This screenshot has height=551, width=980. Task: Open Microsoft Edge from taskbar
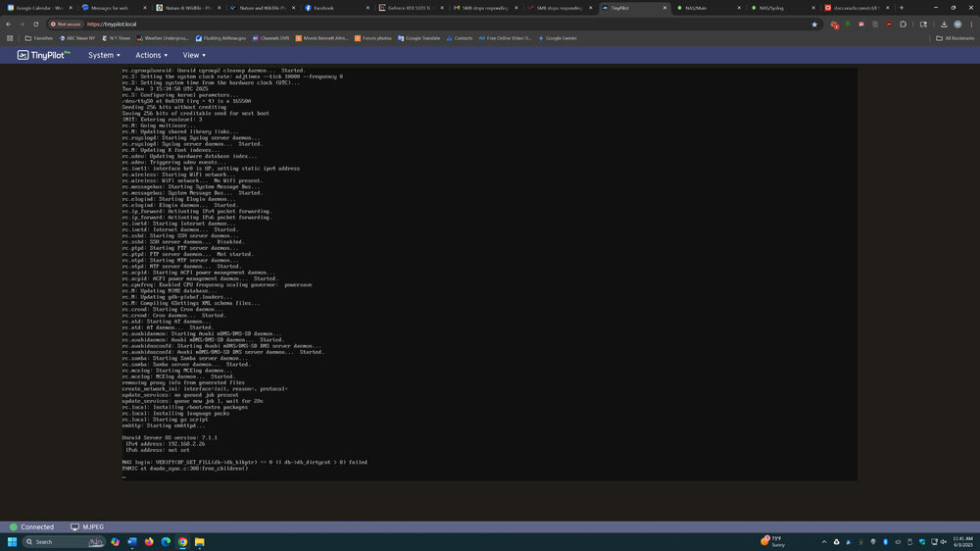point(166,541)
